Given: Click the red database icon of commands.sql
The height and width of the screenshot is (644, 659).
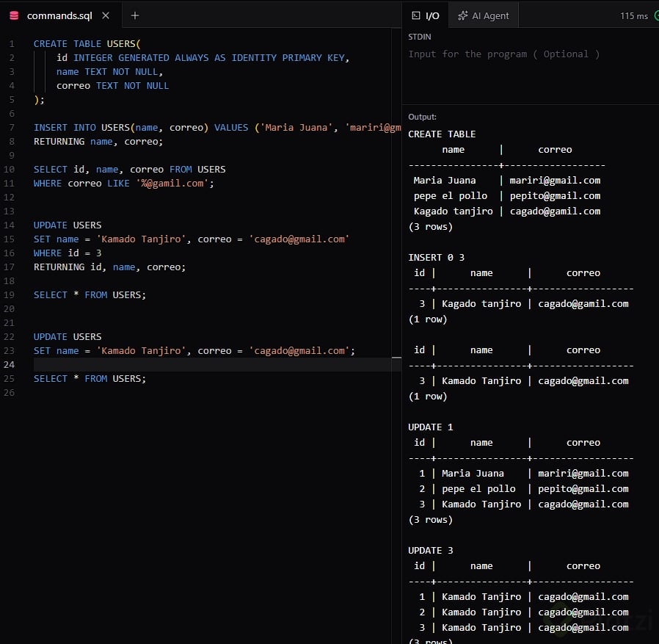Looking at the screenshot, I should click(x=14, y=15).
